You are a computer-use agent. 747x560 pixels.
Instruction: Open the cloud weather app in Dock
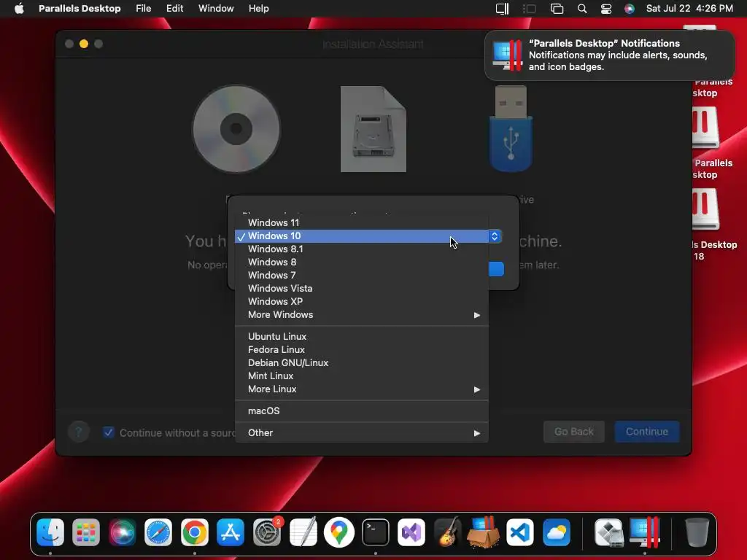(x=557, y=532)
